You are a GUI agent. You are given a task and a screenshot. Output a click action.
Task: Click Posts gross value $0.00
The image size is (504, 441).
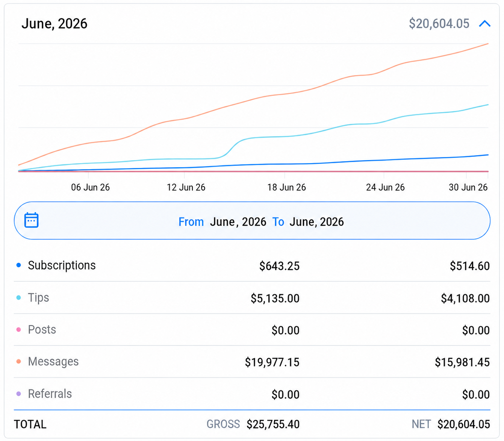[286, 330]
